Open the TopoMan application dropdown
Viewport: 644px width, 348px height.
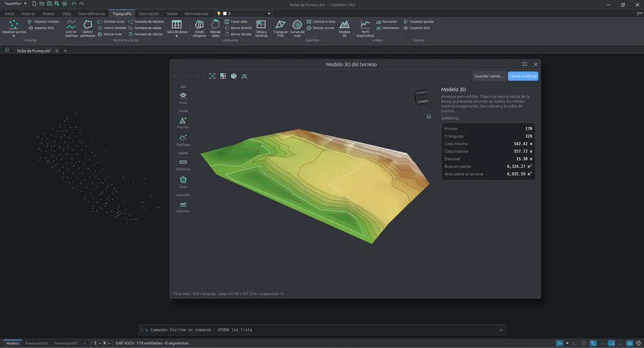pos(15,4)
